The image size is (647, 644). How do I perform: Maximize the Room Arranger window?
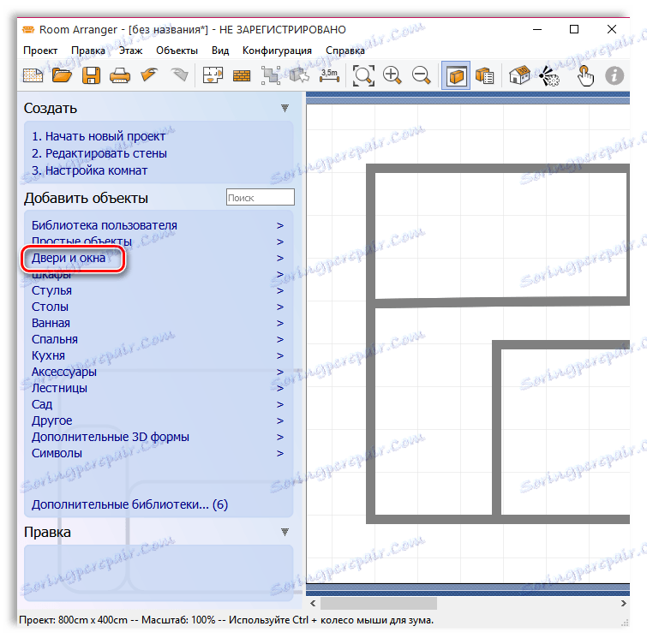click(x=574, y=29)
